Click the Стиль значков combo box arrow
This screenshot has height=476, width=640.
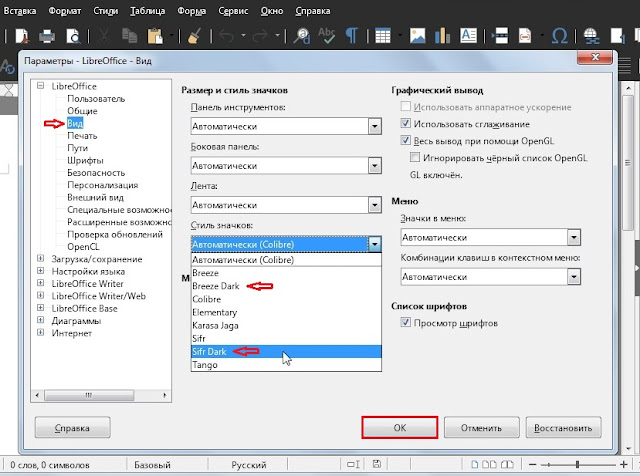[x=375, y=244]
